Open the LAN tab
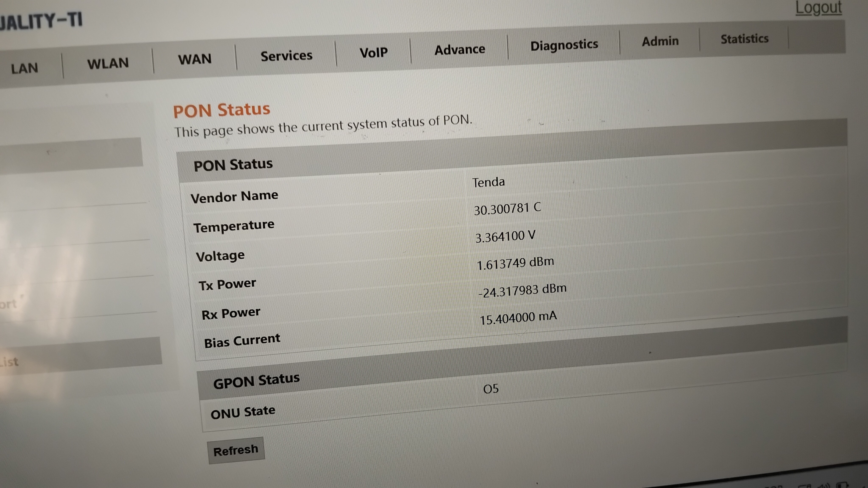The image size is (868, 488). click(x=25, y=69)
